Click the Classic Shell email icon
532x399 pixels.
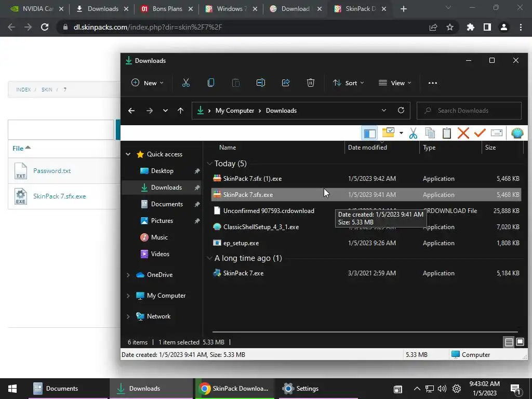(x=496, y=133)
